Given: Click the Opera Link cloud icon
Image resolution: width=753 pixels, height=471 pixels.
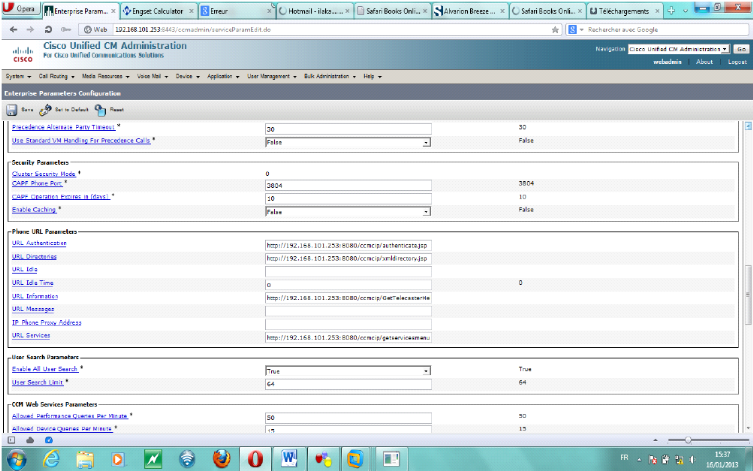Looking at the screenshot, I should pyautogui.click(x=30, y=440).
